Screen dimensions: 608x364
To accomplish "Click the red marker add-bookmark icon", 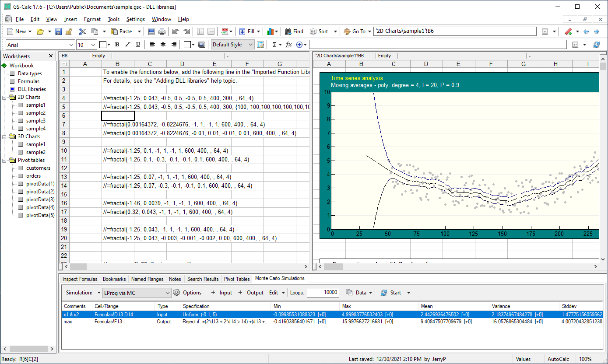I will pyautogui.click(x=569, y=31).
